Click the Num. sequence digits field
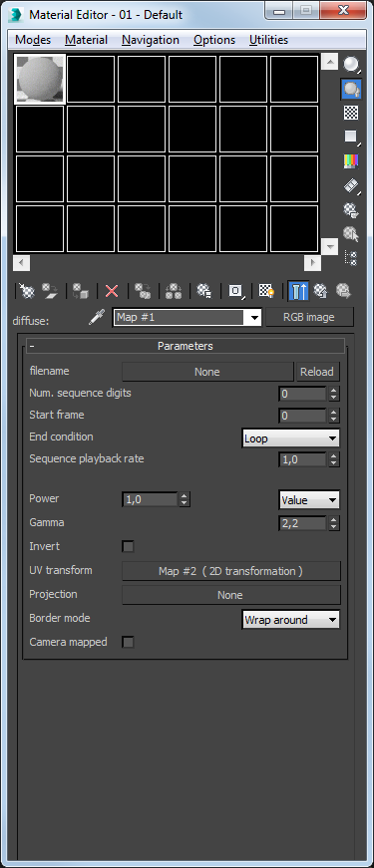Viewport: 374px width, 868px height. (302, 394)
